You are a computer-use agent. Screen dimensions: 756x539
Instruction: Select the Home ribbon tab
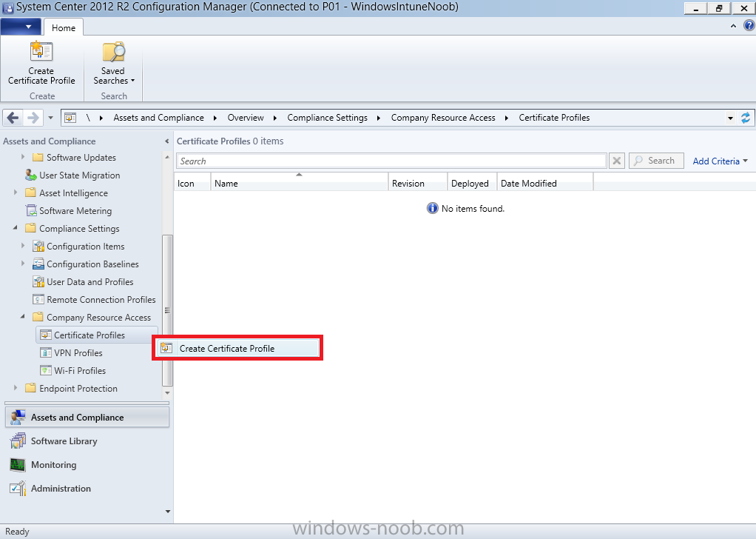64,28
